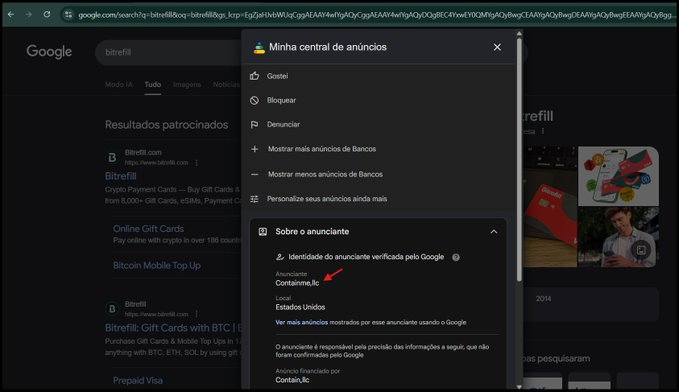Click the Contain,llc funded-by text
The width and height of the screenshot is (679, 392).
(292, 380)
